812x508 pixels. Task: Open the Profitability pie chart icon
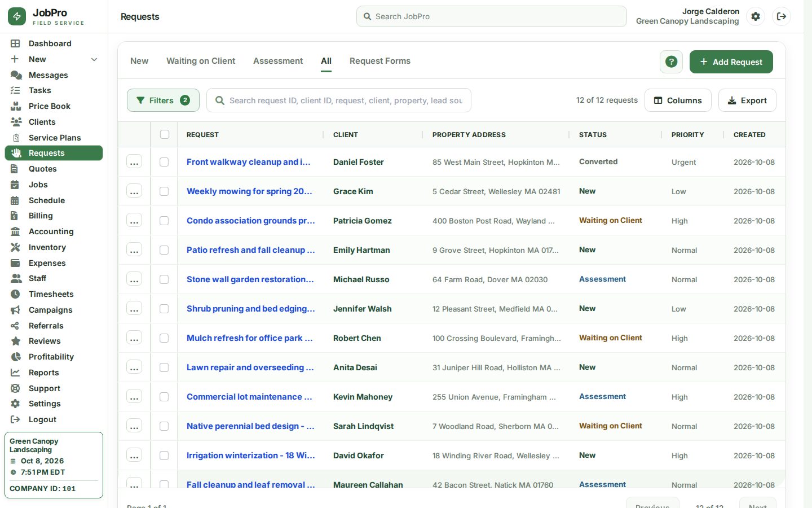pos(16,357)
